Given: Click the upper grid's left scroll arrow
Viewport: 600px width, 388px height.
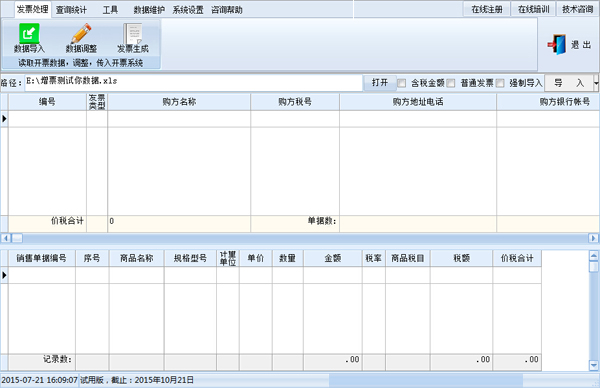Looking at the screenshot, I should (5, 238).
